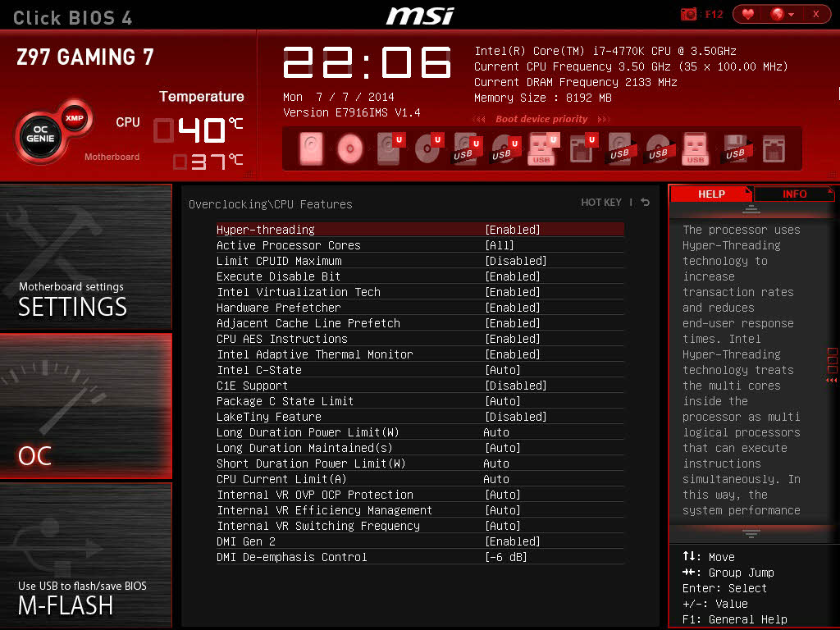Select the Hardware Prefetcher setting label
840x630 pixels.
click(x=279, y=308)
